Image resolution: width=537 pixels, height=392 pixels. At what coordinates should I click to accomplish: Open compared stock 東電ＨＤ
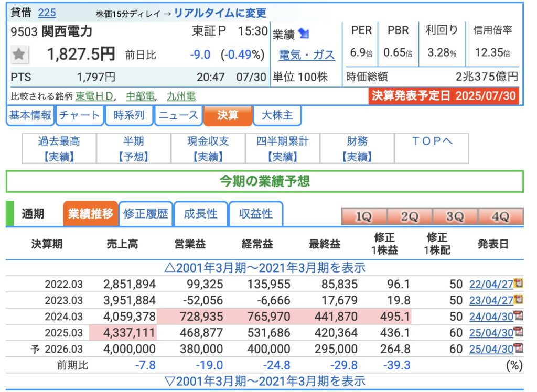click(95, 96)
